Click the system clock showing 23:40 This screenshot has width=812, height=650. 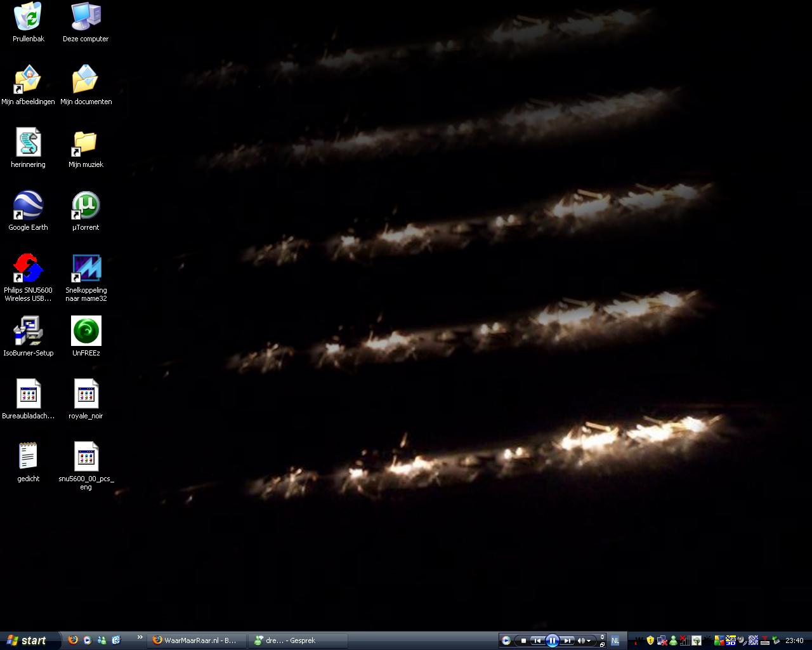click(x=794, y=640)
